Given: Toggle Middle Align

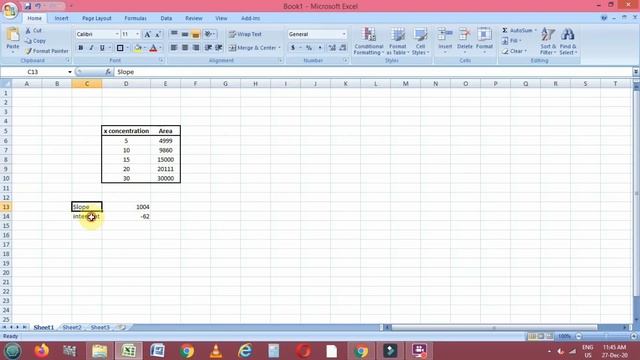Looking at the screenshot, I should pyautogui.click(x=185, y=34).
